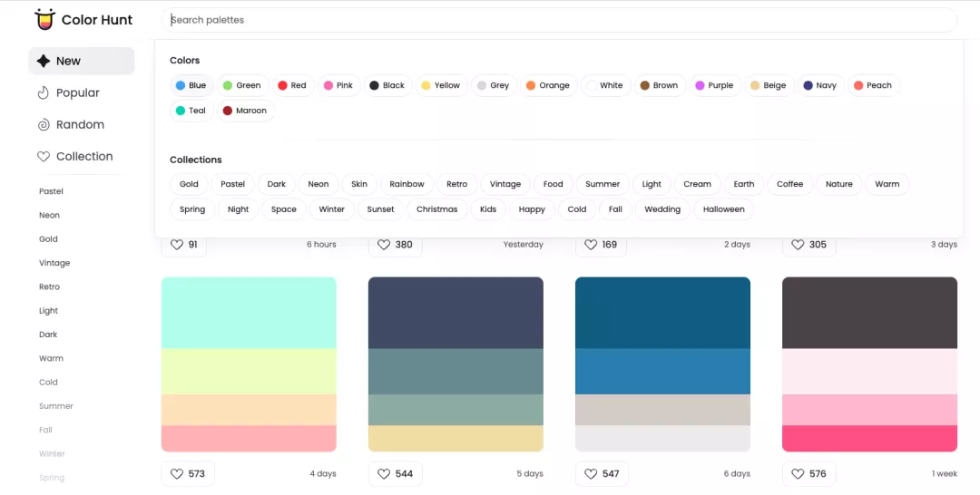Choose the Kids collection tag
Image resolution: width=980 pixels, height=495 pixels.
pos(488,209)
